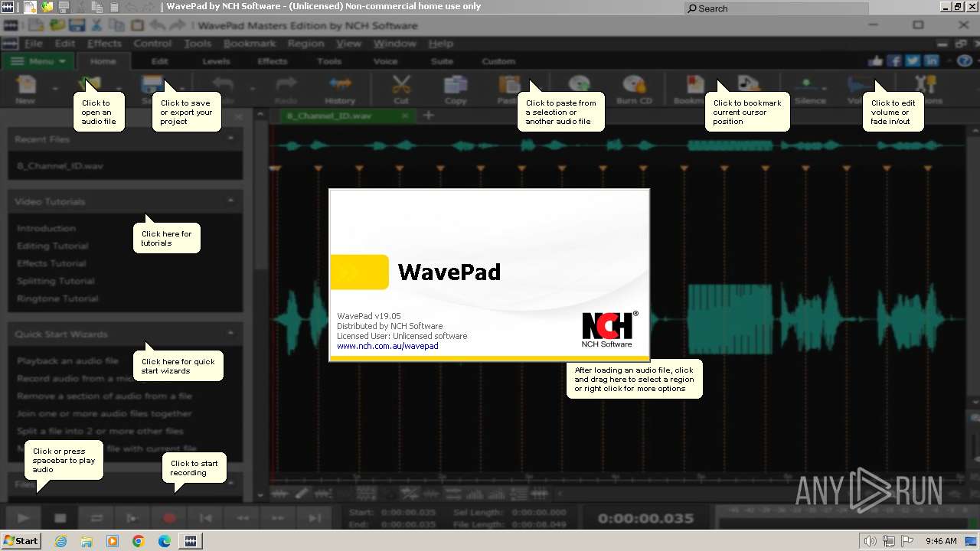Viewport: 980px width, 551px height.
Task: Toggle the Loop playback button
Action: [96, 518]
